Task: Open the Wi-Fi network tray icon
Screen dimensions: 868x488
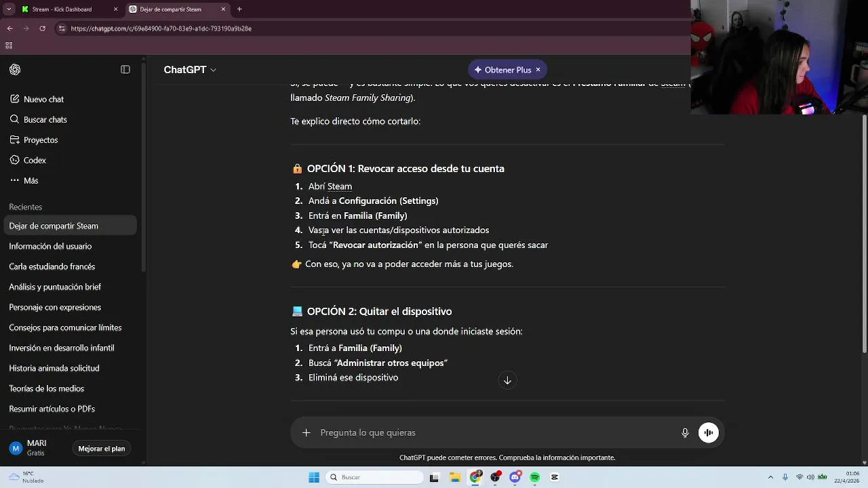Action: point(800,477)
